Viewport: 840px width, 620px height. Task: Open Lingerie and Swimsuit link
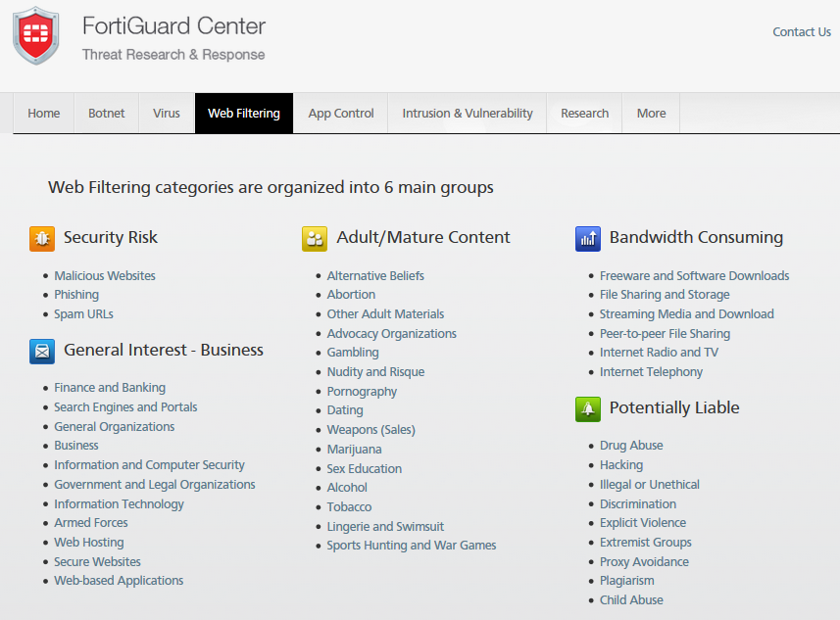(385, 527)
